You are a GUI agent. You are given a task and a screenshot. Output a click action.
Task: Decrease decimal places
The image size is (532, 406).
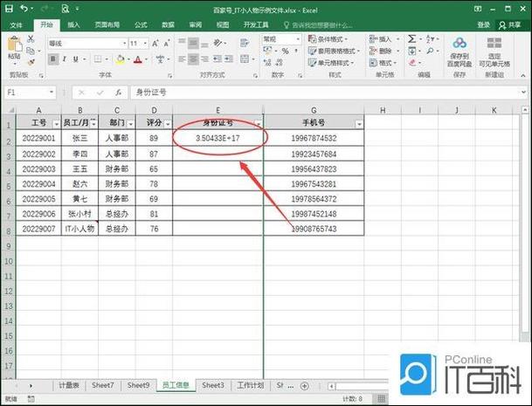pos(280,62)
